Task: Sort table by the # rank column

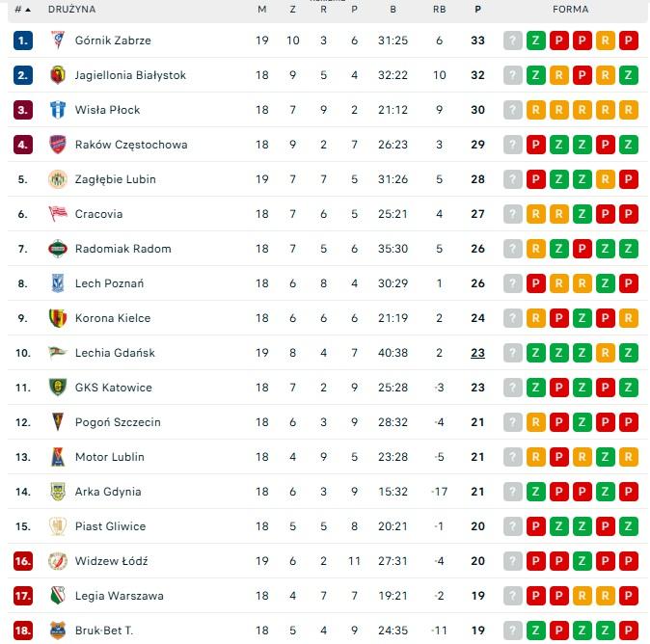Action: tap(22, 10)
